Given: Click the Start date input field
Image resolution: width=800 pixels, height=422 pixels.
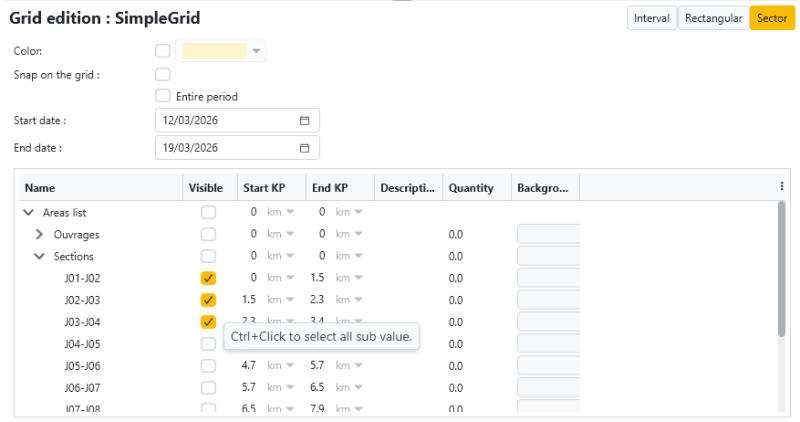Looking at the screenshot, I should tap(225, 120).
